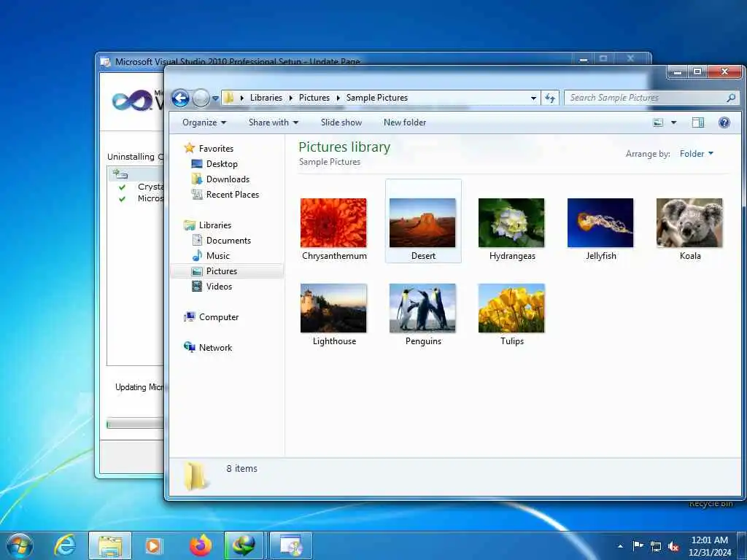Screen dimensions: 747x560
Task: Expand the arrow after Libraries breadcrumb
Action: (290, 98)
